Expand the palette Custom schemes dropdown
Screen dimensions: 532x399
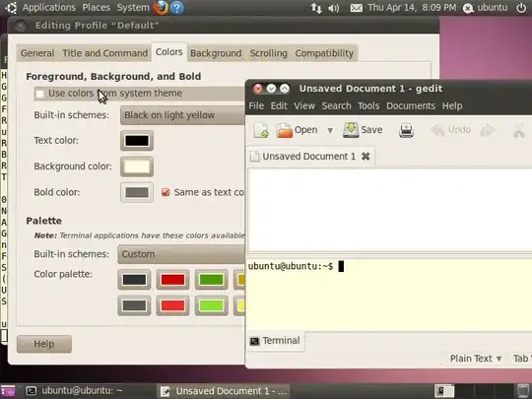coord(181,254)
